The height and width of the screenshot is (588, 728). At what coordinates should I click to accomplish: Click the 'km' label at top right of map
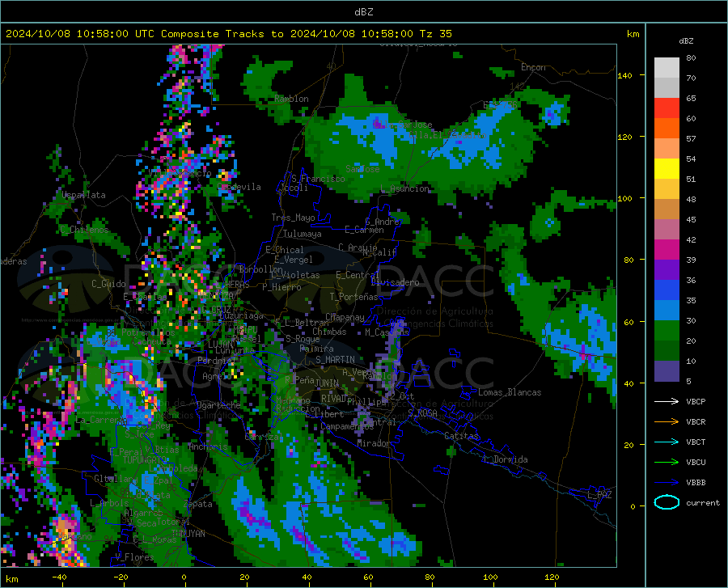633,34
